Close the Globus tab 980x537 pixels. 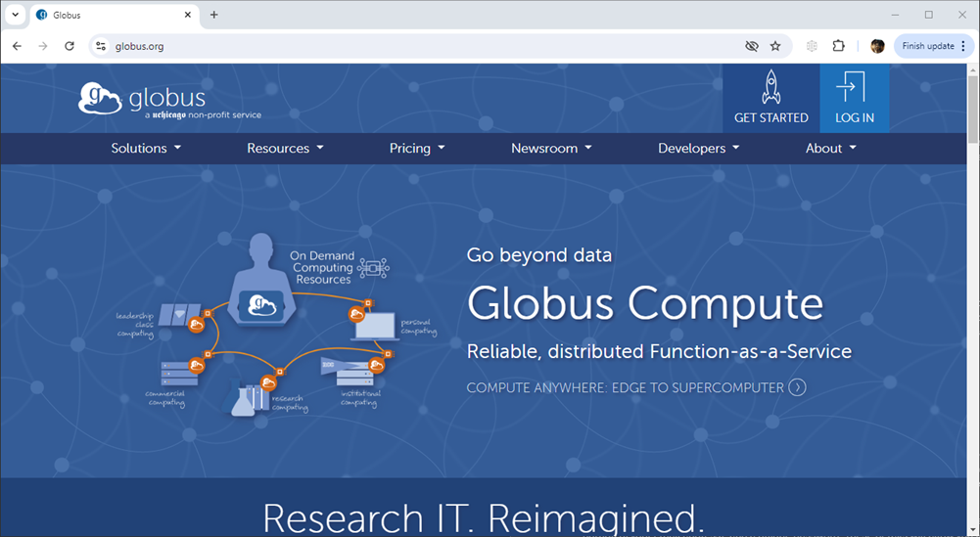[188, 15]
